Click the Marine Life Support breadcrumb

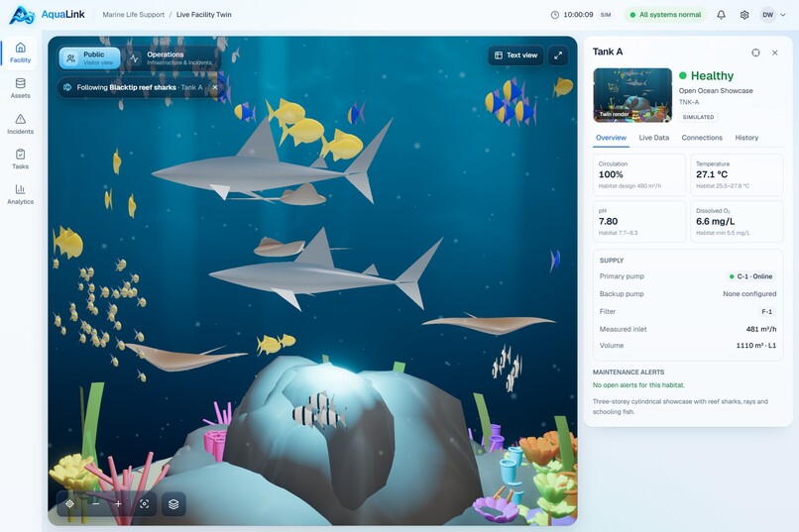134,15
